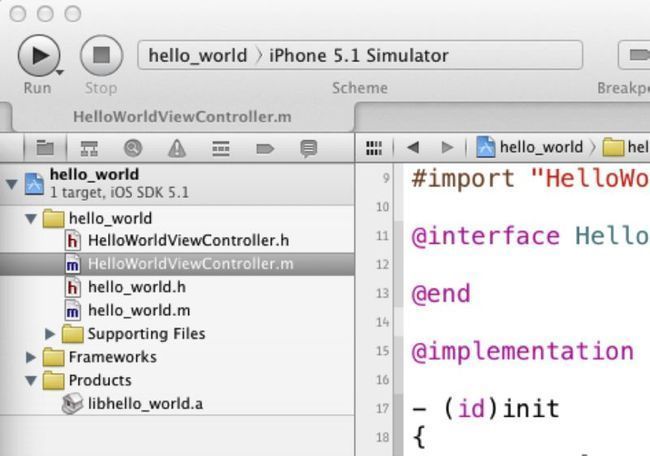
Task: Show the Log navigator
Action: coord(309,148)
